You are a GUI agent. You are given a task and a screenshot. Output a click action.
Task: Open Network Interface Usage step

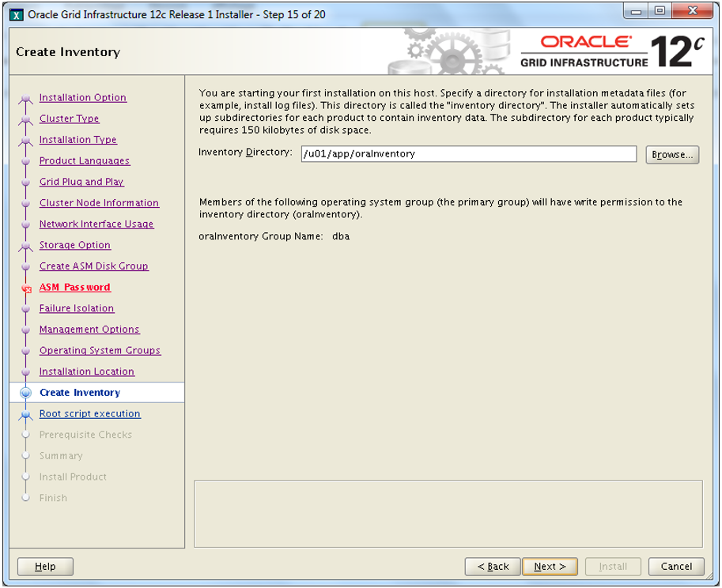pos(96,224)
